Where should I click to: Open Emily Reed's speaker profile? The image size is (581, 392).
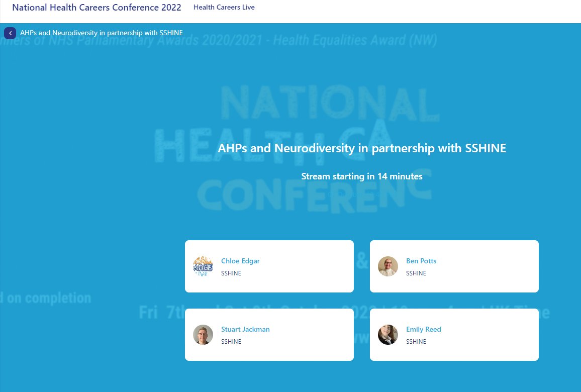tap(424, 329)
